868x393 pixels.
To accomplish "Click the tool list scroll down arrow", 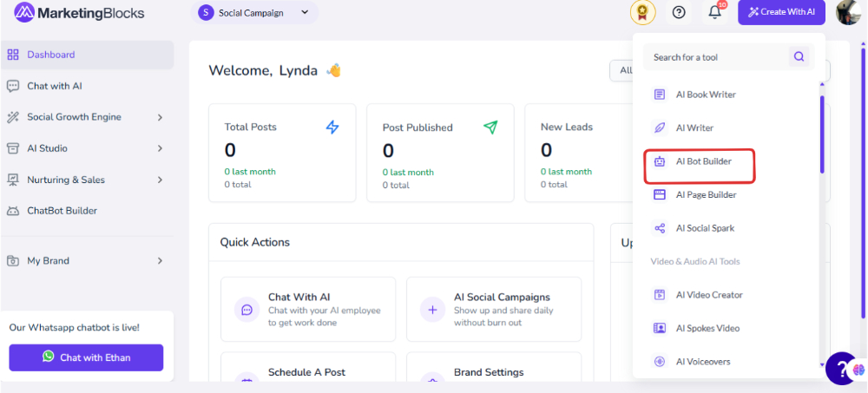I will tap(822, 364).
